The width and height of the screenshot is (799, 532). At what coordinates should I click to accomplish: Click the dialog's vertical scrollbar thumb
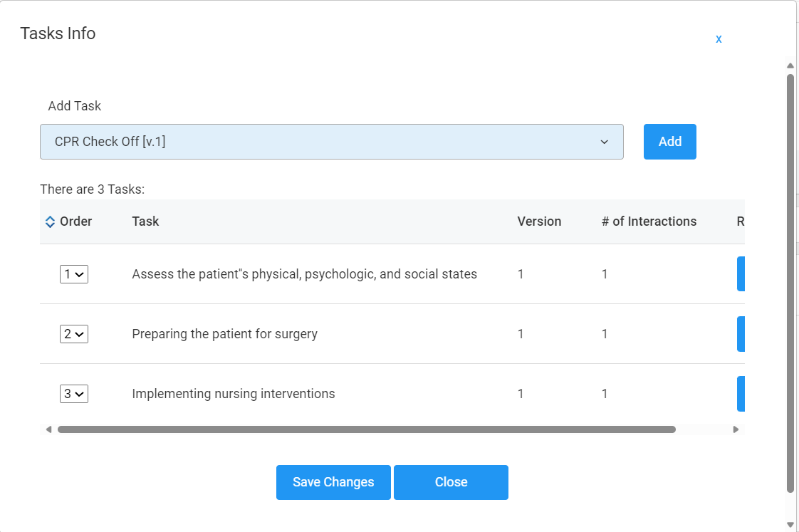(x=790, y=283)
